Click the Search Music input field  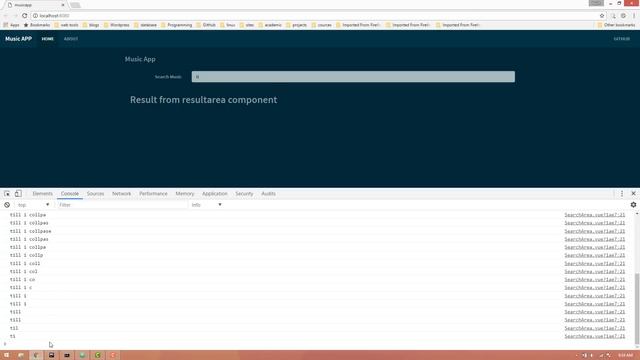353,77
